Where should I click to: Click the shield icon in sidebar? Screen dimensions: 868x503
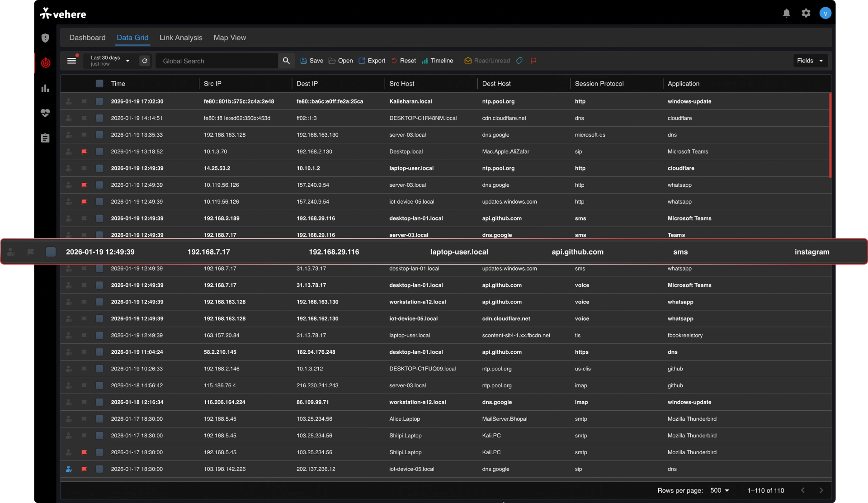pyautogui.click(x=45, y=38)
